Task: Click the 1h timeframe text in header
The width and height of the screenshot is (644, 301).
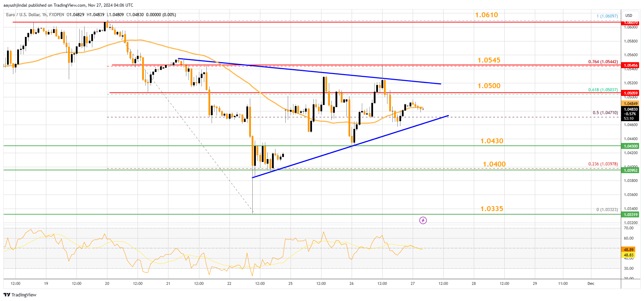Action: click(x=44, y=15)
